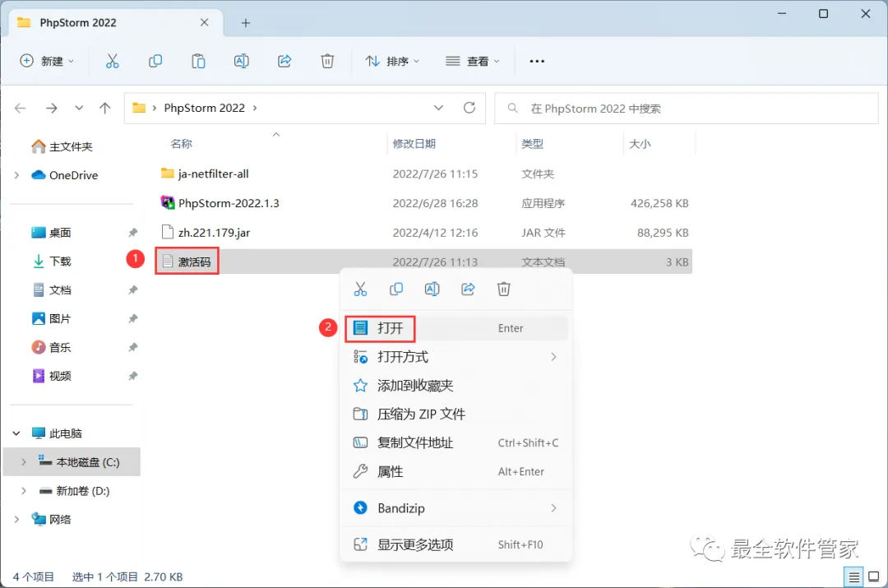
Task: Click the Cut icon in the toolbar
Action: (x=112, y=61)
